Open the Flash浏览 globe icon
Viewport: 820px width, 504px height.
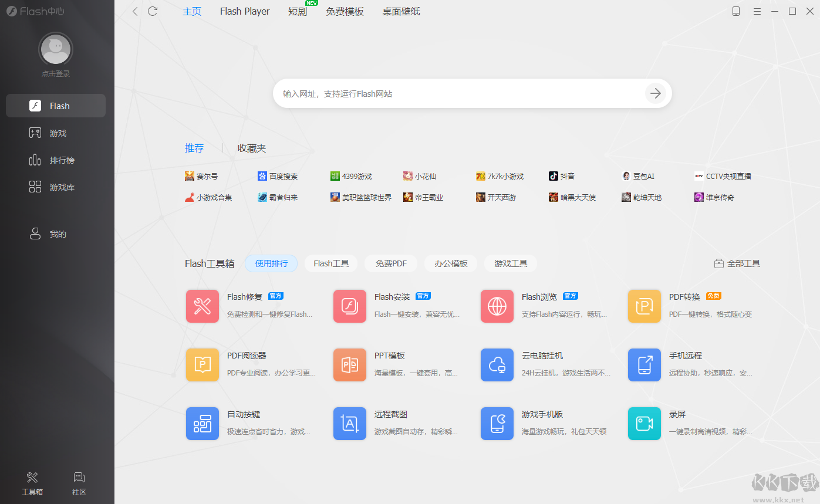click(x=497, y=306)
